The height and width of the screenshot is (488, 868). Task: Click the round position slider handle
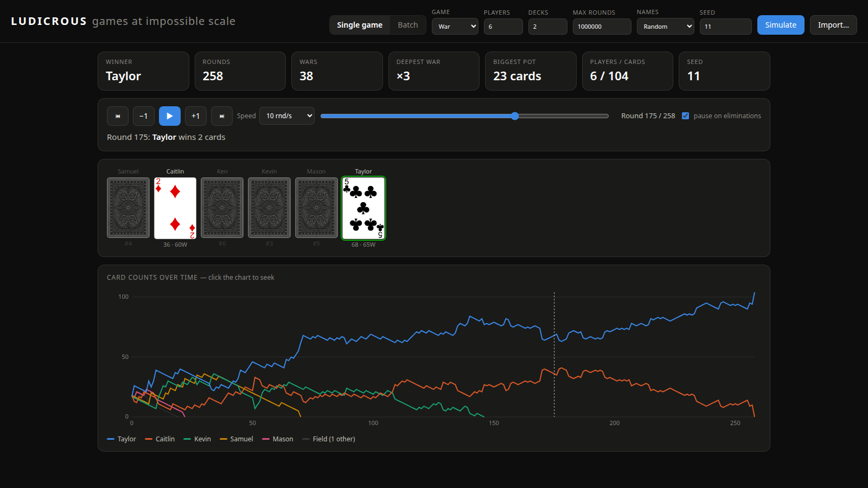[x=515, y=116]
